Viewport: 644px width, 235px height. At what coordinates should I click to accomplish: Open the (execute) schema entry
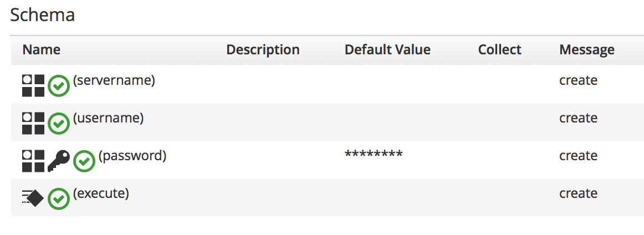coord(101,193)
